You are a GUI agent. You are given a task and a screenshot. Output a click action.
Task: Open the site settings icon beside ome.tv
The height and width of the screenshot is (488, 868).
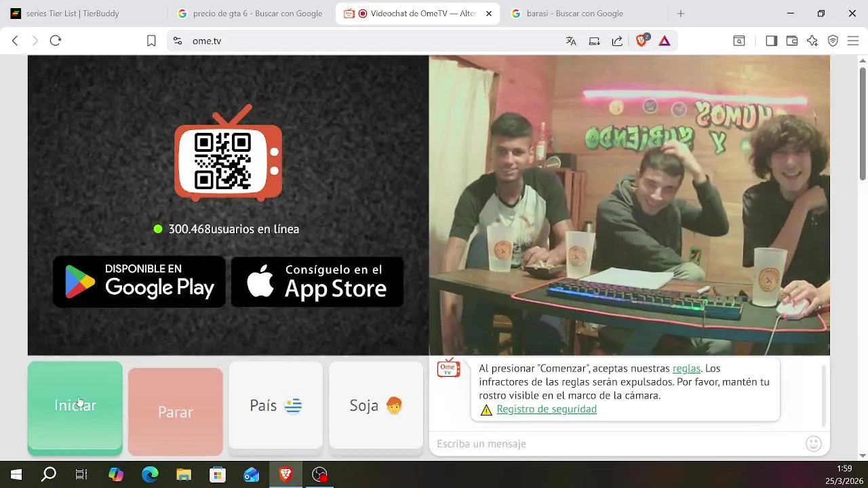(x=178, y=41)
